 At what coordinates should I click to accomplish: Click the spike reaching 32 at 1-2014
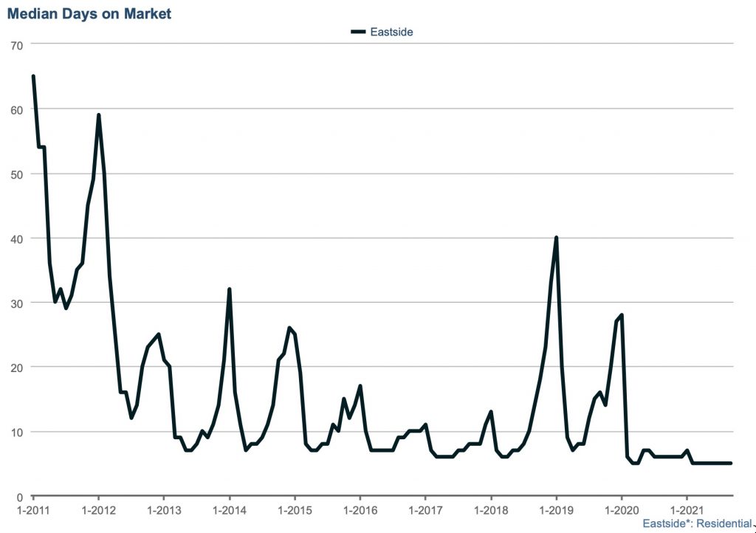pos(230,289)
